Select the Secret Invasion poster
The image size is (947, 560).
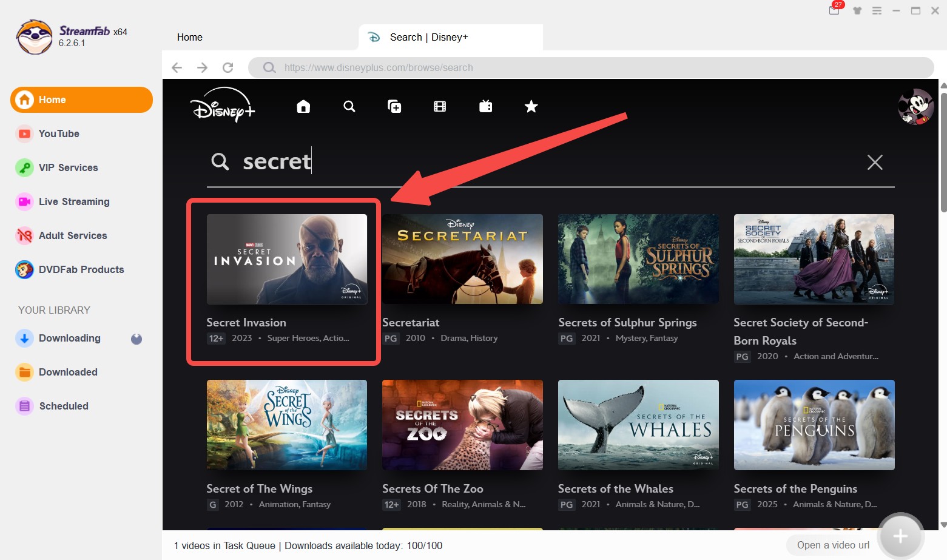[x=286, y=259]
